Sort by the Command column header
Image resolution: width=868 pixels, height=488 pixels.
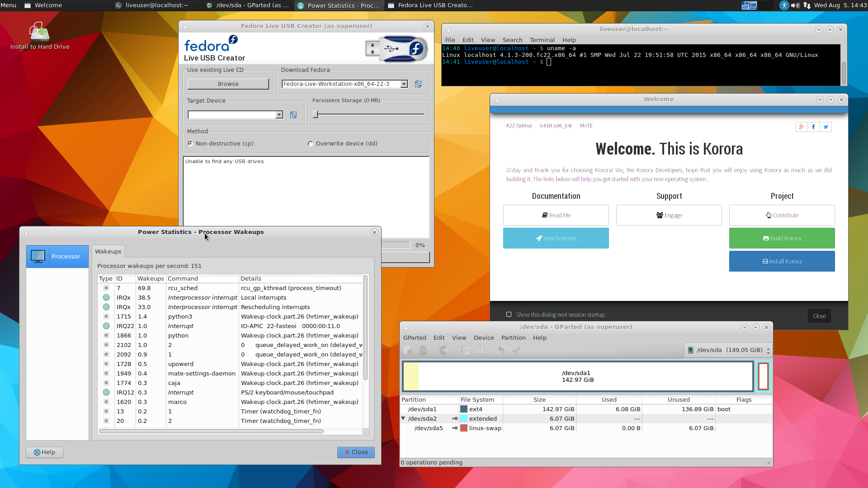coord(202,278)
